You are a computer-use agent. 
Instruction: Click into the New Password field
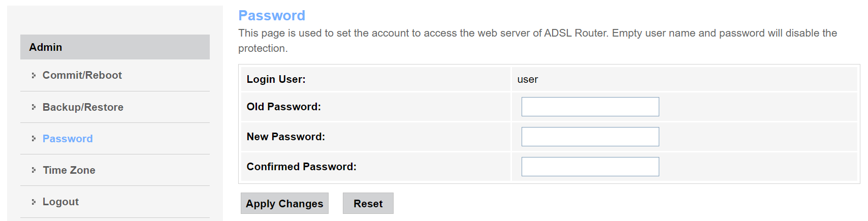tap(590, 137)
